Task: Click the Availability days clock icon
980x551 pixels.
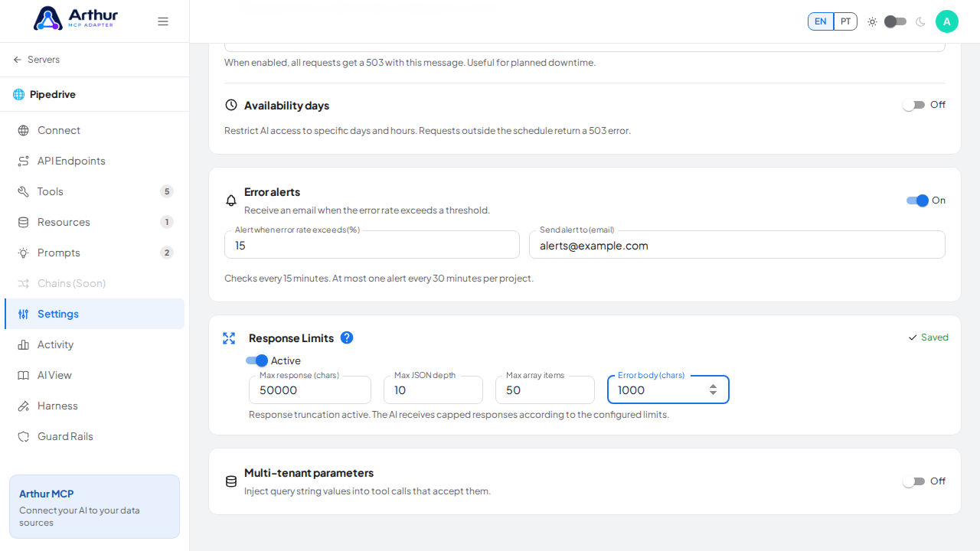Action: (231, 105)
